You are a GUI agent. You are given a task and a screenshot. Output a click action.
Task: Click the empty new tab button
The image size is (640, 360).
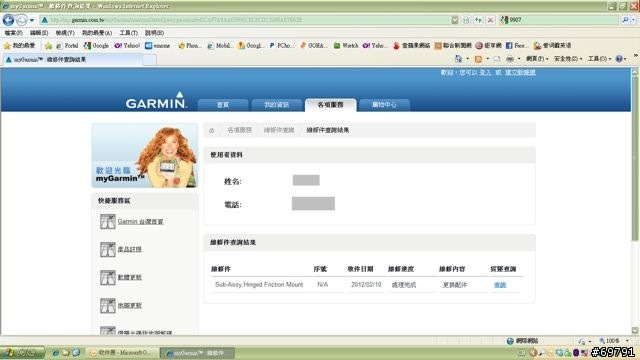tap(150, 60)
